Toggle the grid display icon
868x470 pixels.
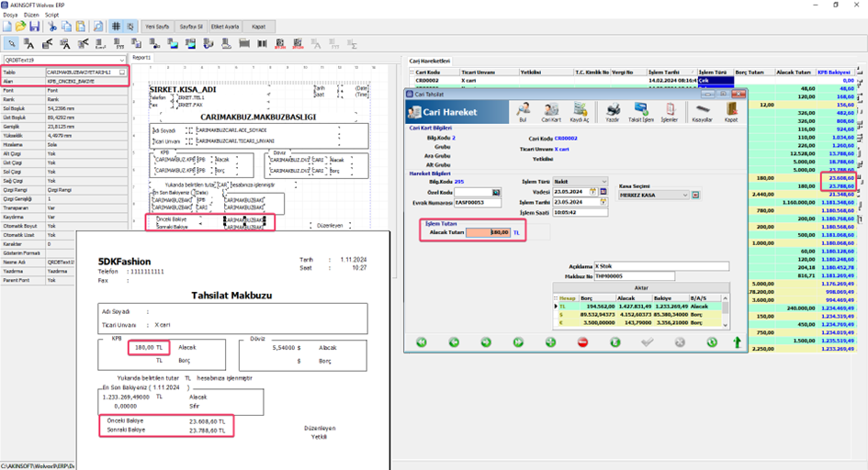pyautogui.click(x=116, y=27)
